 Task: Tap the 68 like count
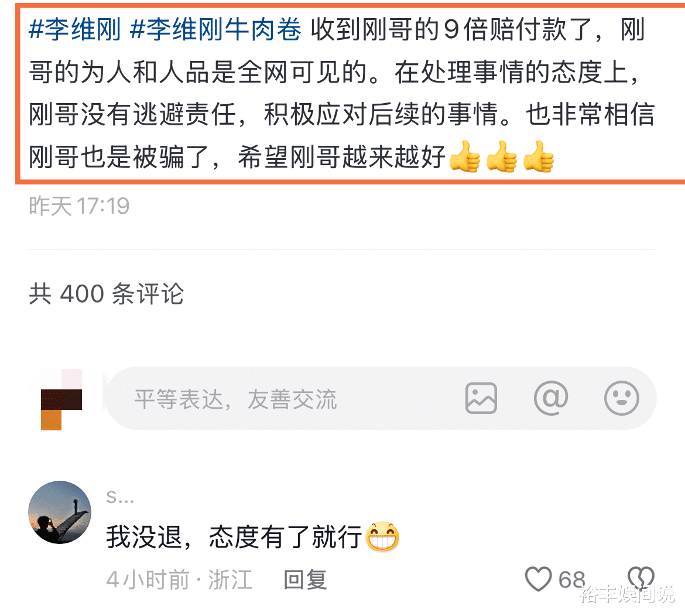571,580
